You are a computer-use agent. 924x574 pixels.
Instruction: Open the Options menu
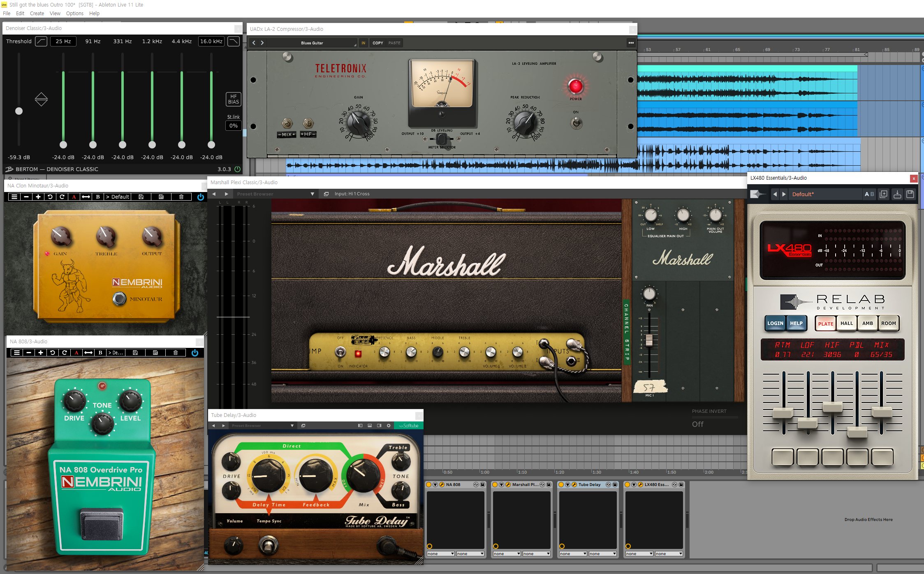click(x=74, y=14)
